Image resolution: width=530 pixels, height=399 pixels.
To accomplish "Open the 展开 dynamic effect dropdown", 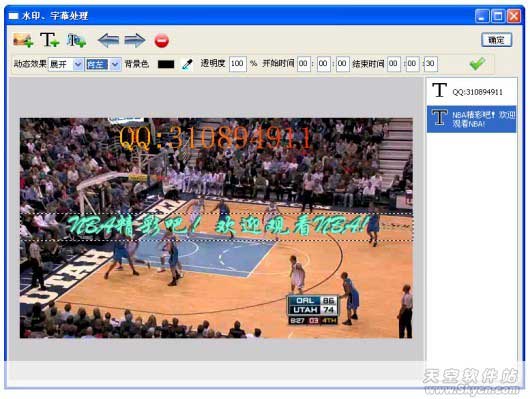I will [x=66, y=64].
